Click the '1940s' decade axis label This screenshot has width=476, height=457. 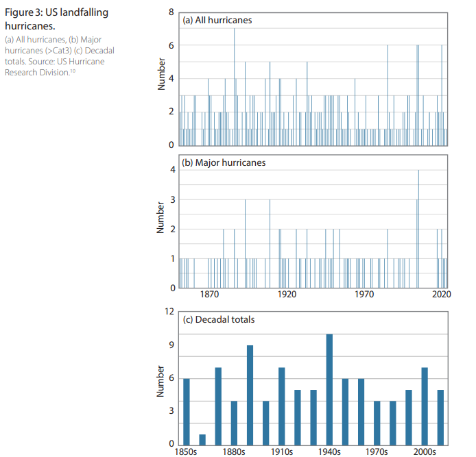[x=329, y=452]
